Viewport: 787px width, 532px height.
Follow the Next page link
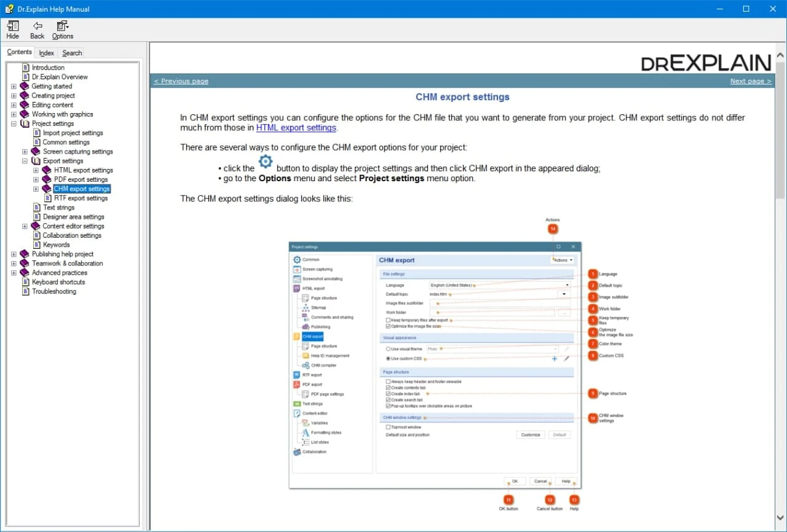click(x=751, y=81)
